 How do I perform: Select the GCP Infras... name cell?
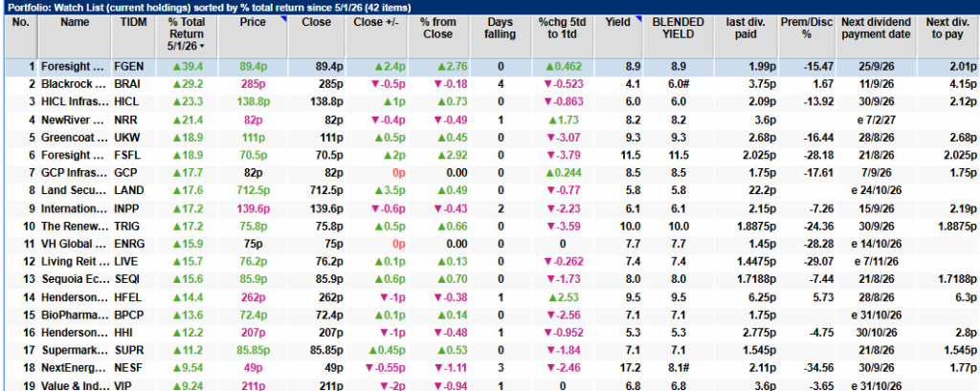(x=75, y=171)
